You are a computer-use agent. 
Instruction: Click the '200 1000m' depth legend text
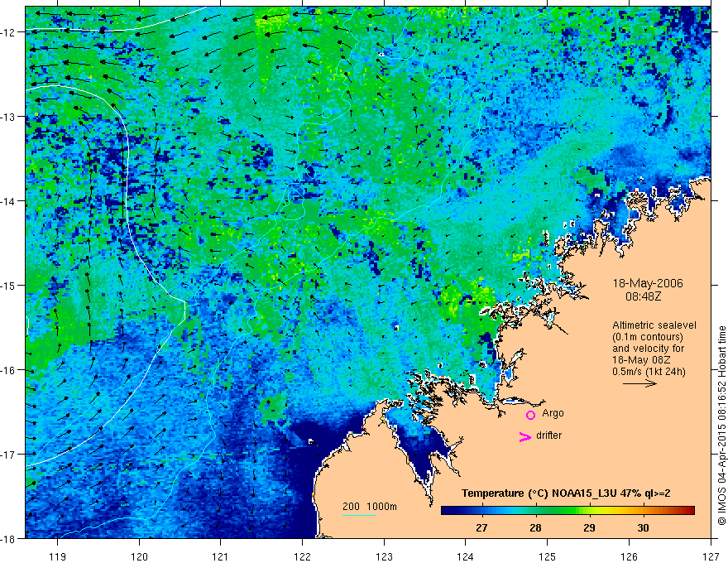click(370, 507)
